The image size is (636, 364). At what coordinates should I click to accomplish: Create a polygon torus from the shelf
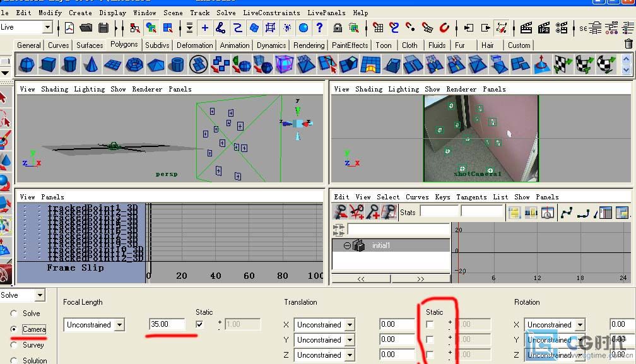tap(134, 64)
